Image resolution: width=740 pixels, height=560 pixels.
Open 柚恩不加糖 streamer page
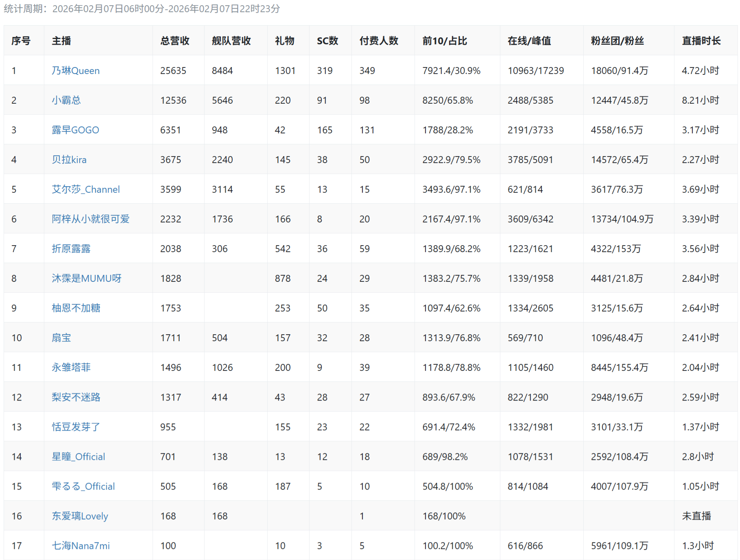76,308
